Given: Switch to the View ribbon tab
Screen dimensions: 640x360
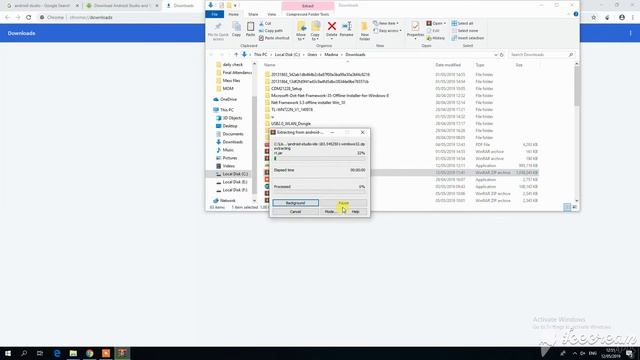Looking at the screenshot, I should click(x=271, y=14).
